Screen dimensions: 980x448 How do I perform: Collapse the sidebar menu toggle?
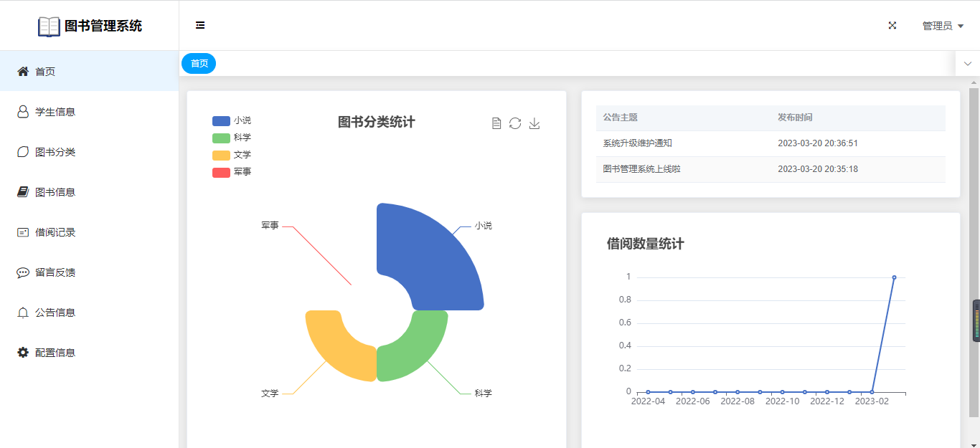(x=200, y=25)
